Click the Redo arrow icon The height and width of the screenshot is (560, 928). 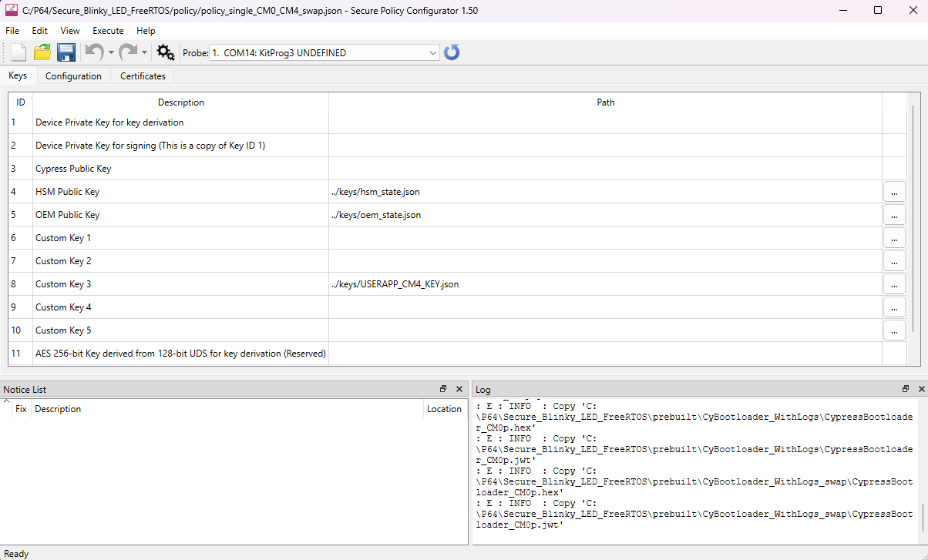(128, 52)
